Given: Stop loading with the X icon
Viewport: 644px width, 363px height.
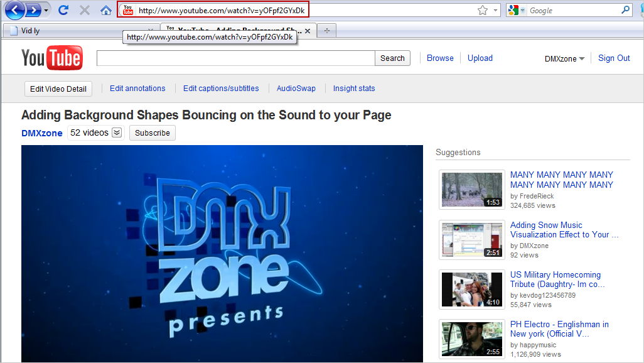Looking at the screenshot, I should (85, 10).
